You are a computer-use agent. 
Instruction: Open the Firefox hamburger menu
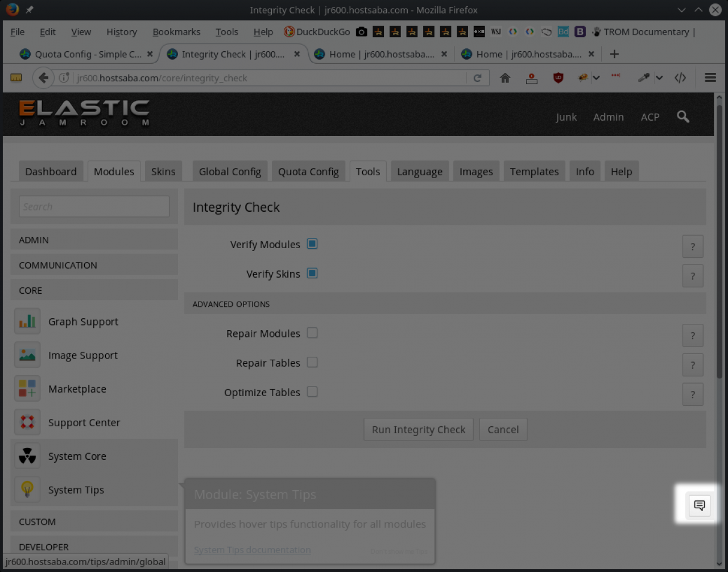click(710, 78)
